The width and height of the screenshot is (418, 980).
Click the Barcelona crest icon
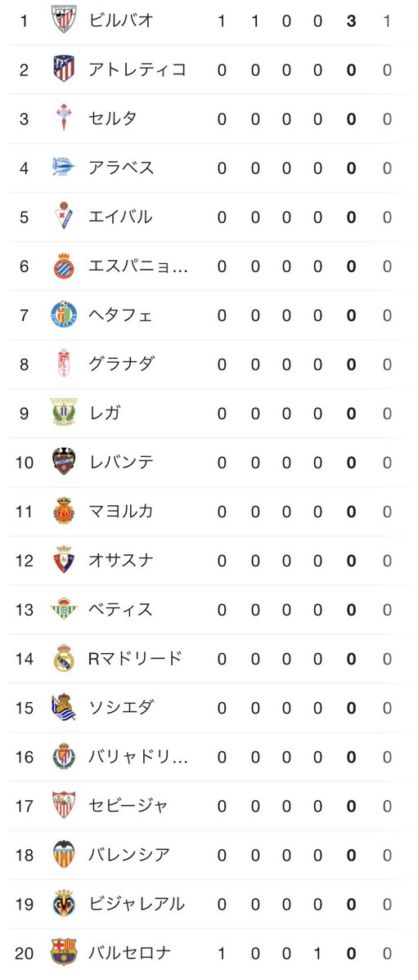(x=64, y=952)
